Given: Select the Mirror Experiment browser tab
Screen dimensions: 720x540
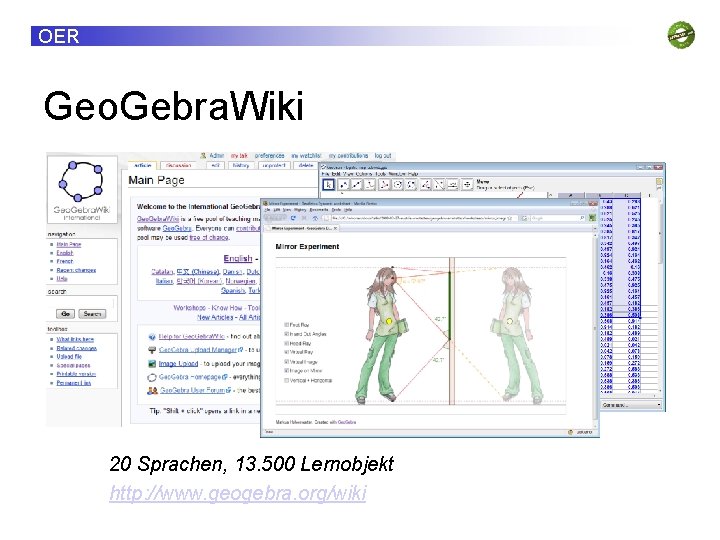Looking at the screenshot, I should pyautogui.click(x=301, y=228).
